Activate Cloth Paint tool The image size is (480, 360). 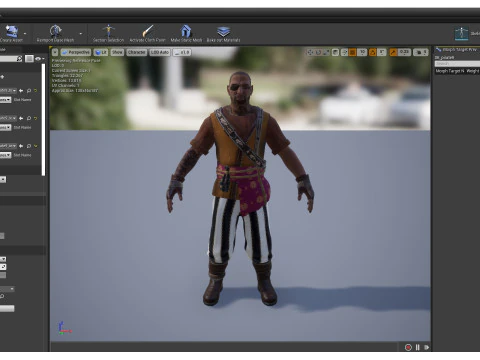pyautogui.click(x=147, y=33)
